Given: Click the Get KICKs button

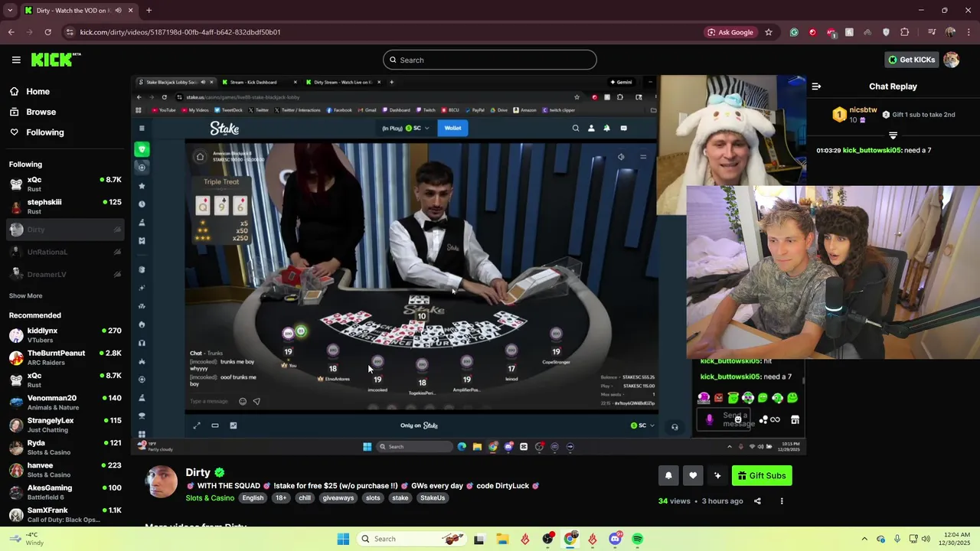Looking at the screenshot, I should point(911,60).
